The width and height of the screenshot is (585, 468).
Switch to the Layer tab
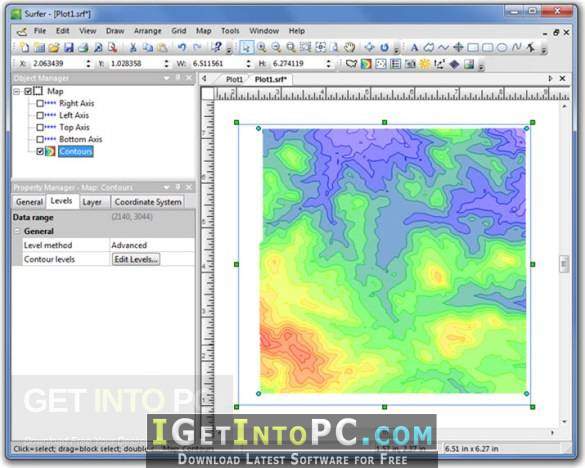point(92,202)
